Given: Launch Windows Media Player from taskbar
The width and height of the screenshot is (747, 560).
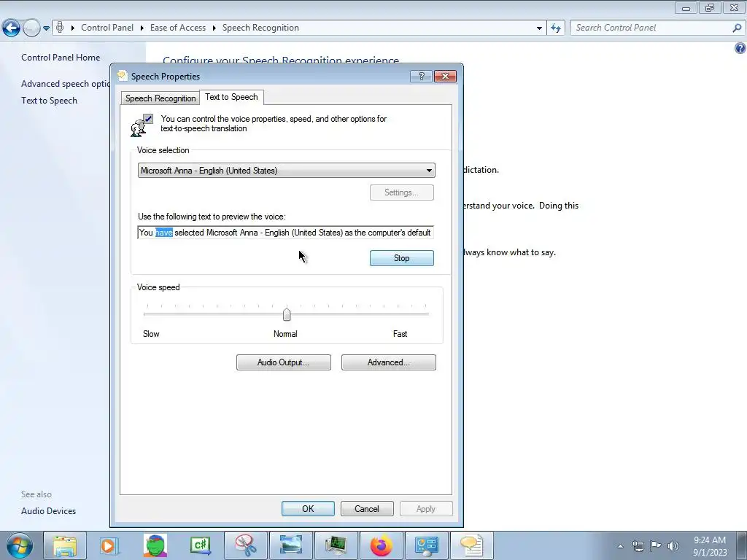Looking at the screenshot, I should (110, 545).
